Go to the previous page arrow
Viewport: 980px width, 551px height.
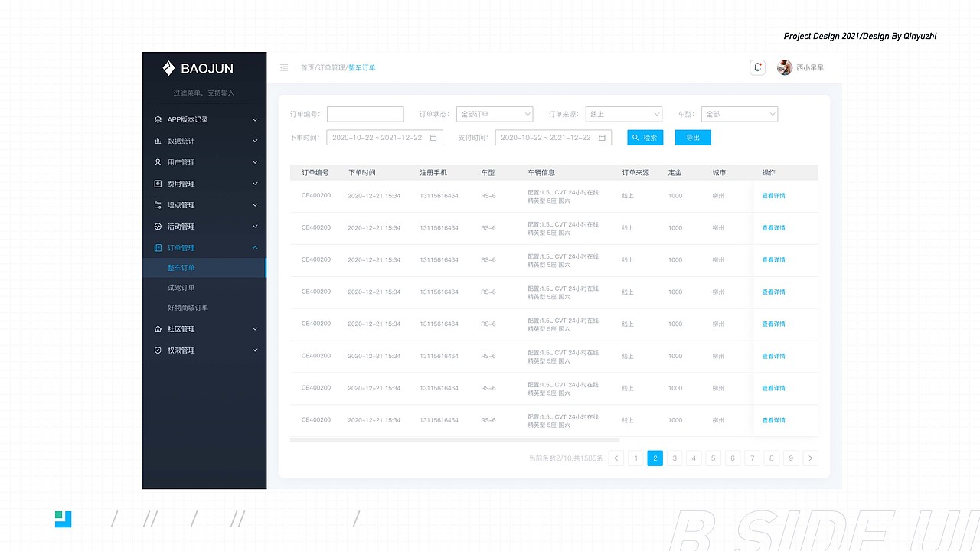click(616, 458)
